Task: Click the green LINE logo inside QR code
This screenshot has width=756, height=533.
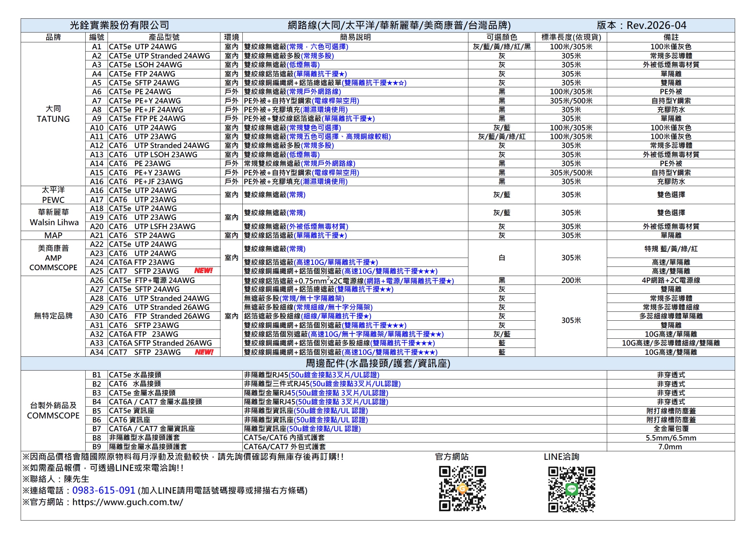Action: [x=571, y=489]
